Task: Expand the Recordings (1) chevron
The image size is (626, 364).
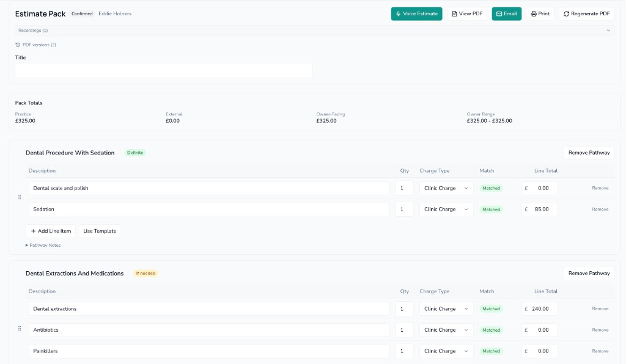Action: click(x=608, y=31)
